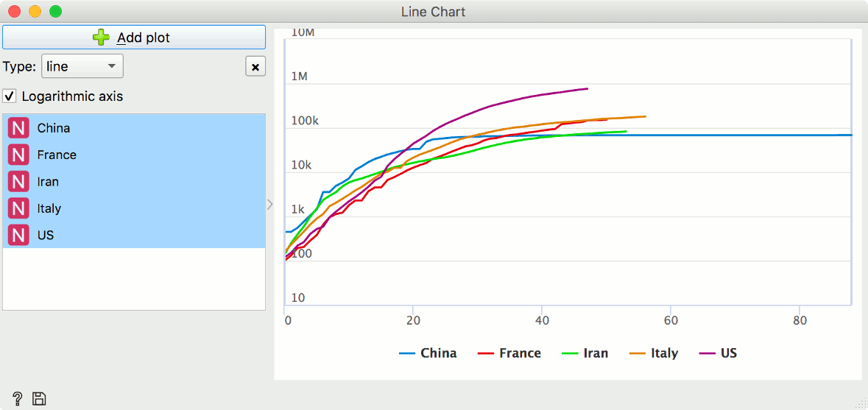Screen dimensions: 868x410
Task: Zoom the window with the green button
Action: point(55,11)
